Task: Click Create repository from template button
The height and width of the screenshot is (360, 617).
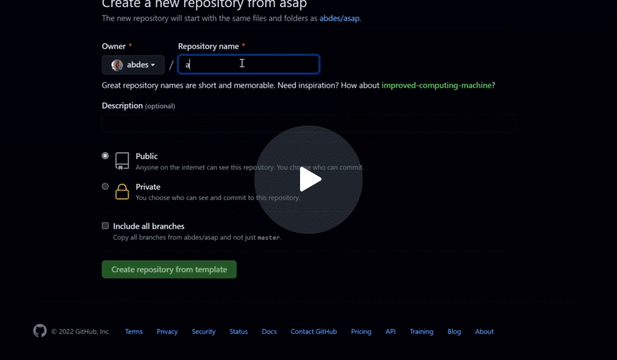Action: point(169,270)
